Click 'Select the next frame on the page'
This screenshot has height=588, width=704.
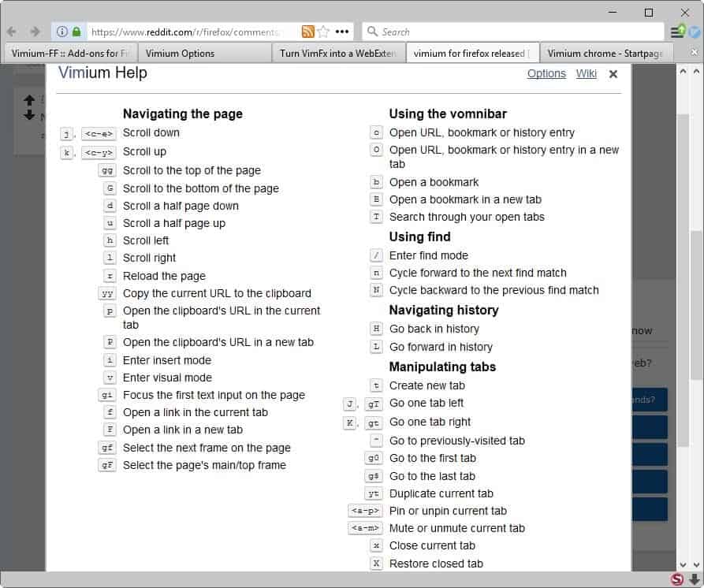[x=207, y=448]
